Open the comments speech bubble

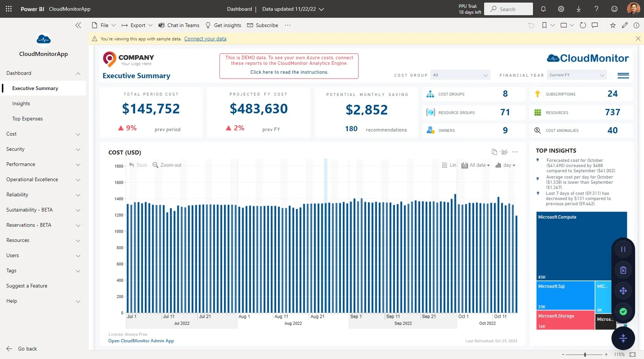(x=595, y=25)
